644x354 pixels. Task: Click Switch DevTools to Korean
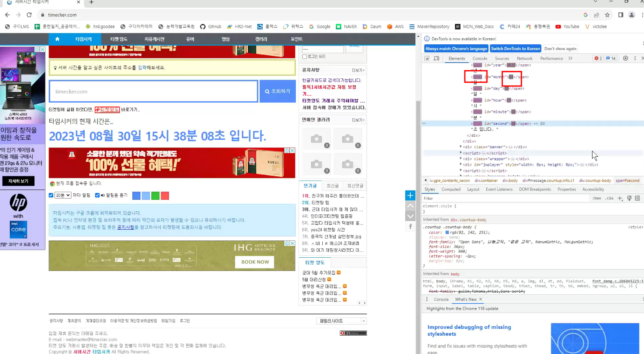515,49
